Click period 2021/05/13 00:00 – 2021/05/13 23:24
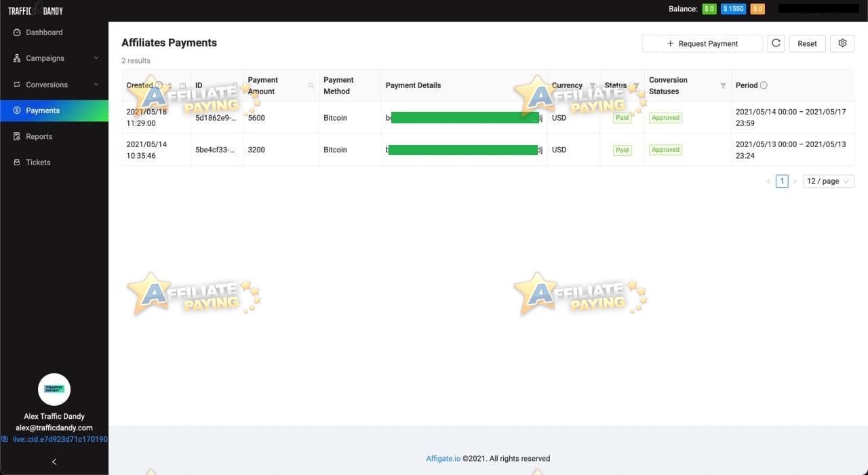 pos(791,150)
